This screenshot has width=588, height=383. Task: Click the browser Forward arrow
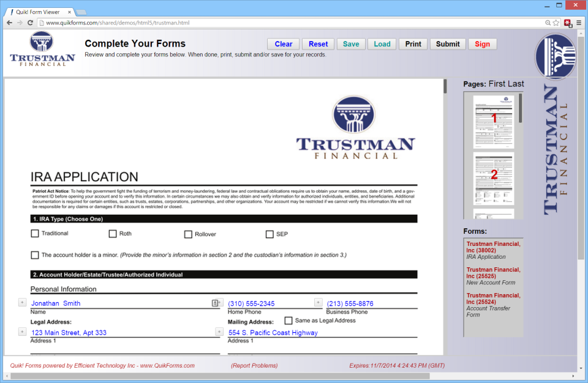tap(20, 23)
